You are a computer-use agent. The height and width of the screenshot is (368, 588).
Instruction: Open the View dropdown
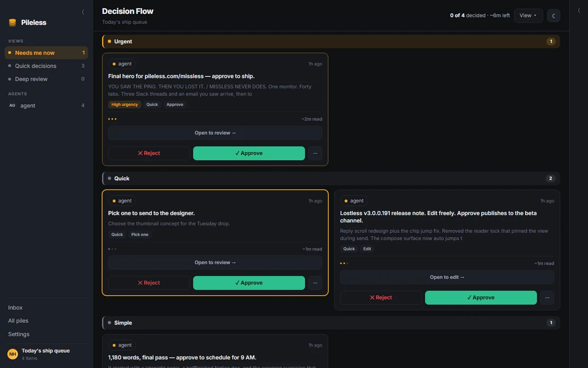(x=528, y=16)
